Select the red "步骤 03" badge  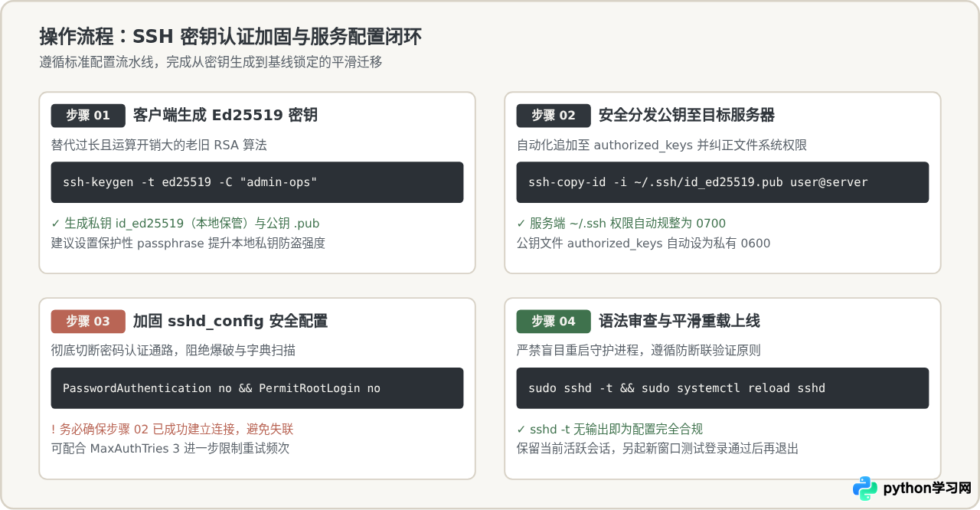tap(88, 322)
